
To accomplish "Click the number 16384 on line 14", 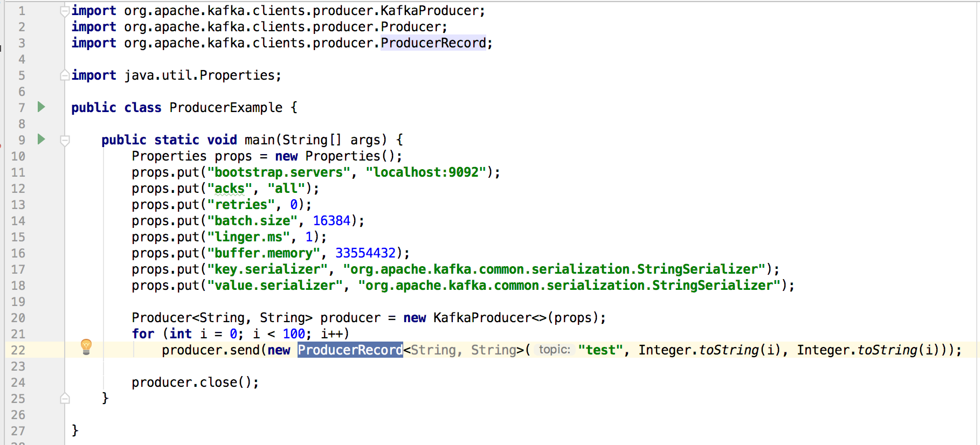I will click(x=332, y=220).
